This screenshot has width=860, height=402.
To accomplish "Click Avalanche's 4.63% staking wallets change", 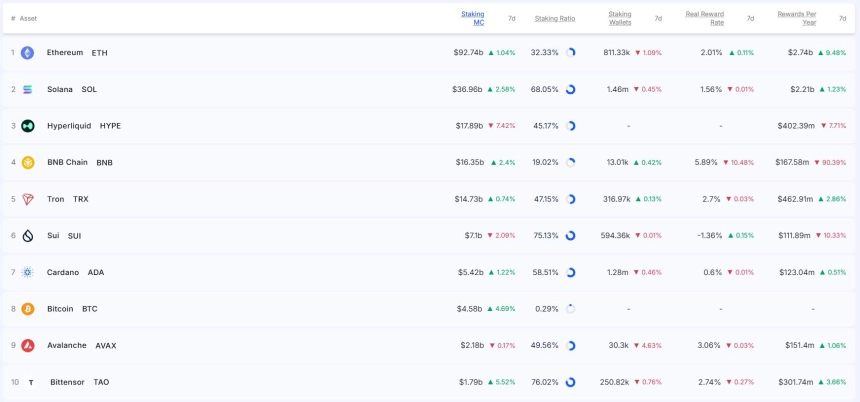I will [648, 346].
